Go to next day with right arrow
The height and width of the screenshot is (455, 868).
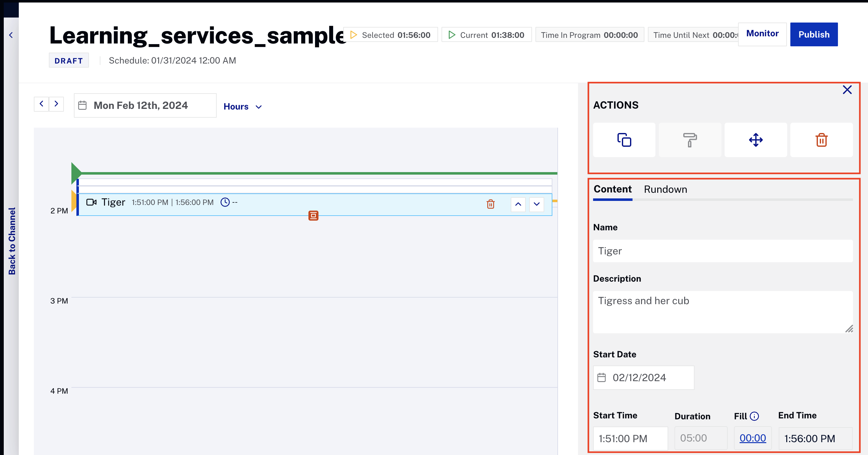coord(56,104)
